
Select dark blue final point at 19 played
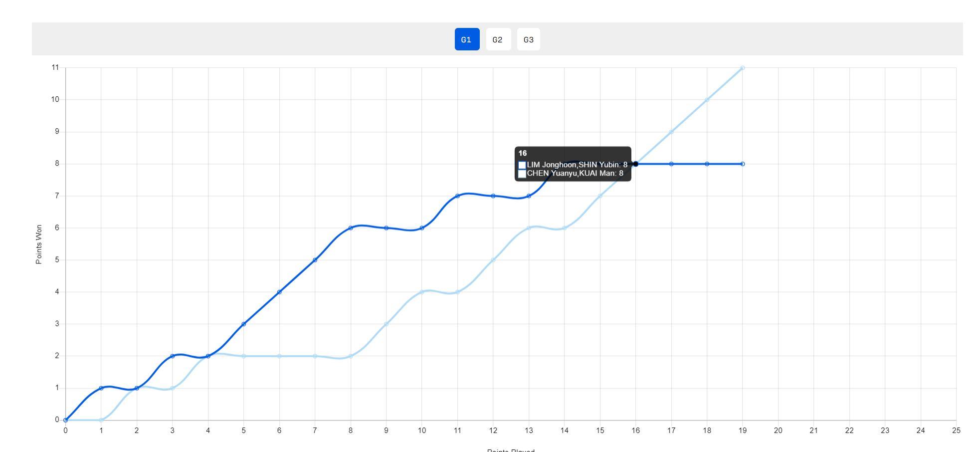point(743,164)
